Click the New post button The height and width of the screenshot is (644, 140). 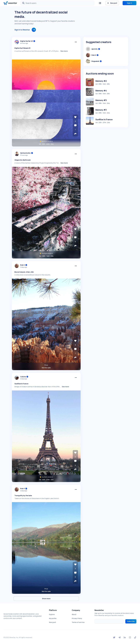[x=112, y=3]
